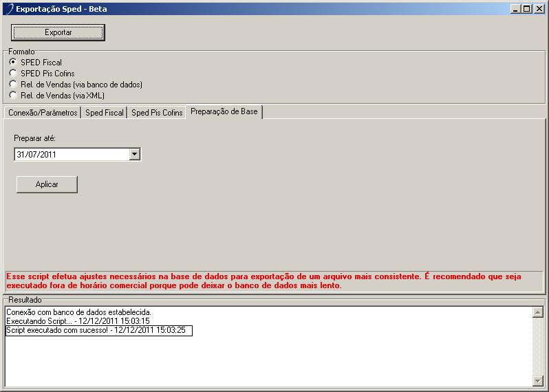Close the Exportação Sped window
Image resolution: width=549 pixels, height=392 pixels.
coord(539,9)
